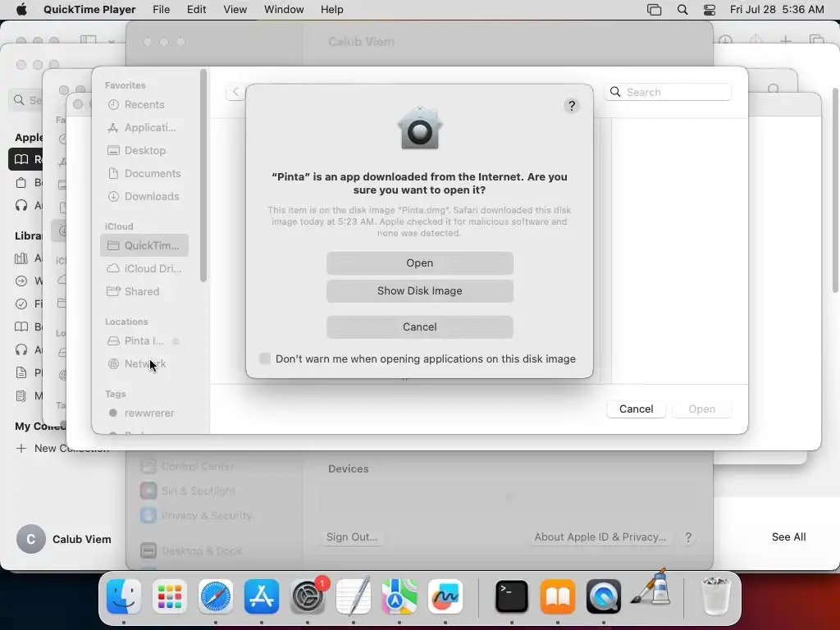
Task: Open App Store from the Dock
Action: 262,596
